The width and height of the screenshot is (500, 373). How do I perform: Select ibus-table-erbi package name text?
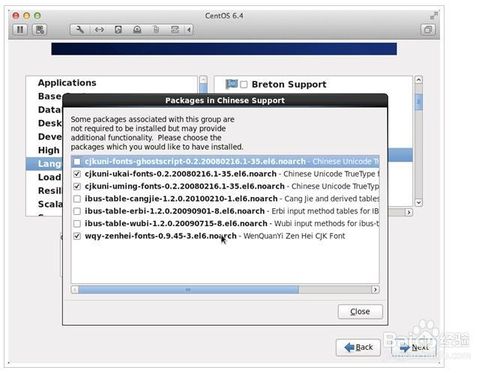(x=175, y=211)
